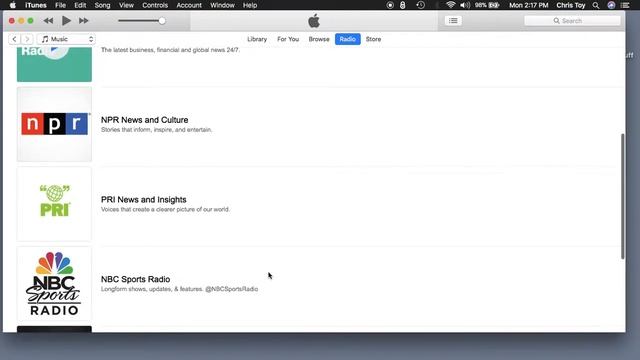Open Spotlight search magnifier icon
This screenshot has height=360, width=640.
[x=596, y=5]
